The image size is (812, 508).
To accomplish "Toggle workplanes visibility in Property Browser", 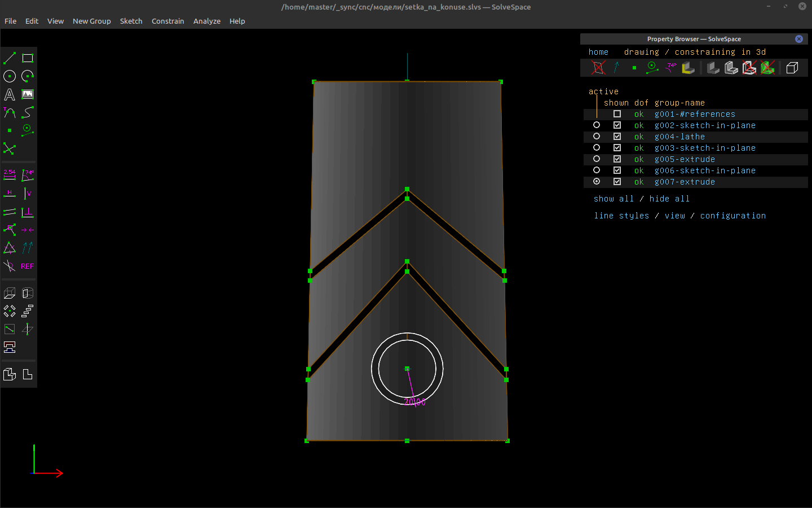I will (x=598, y=68).
